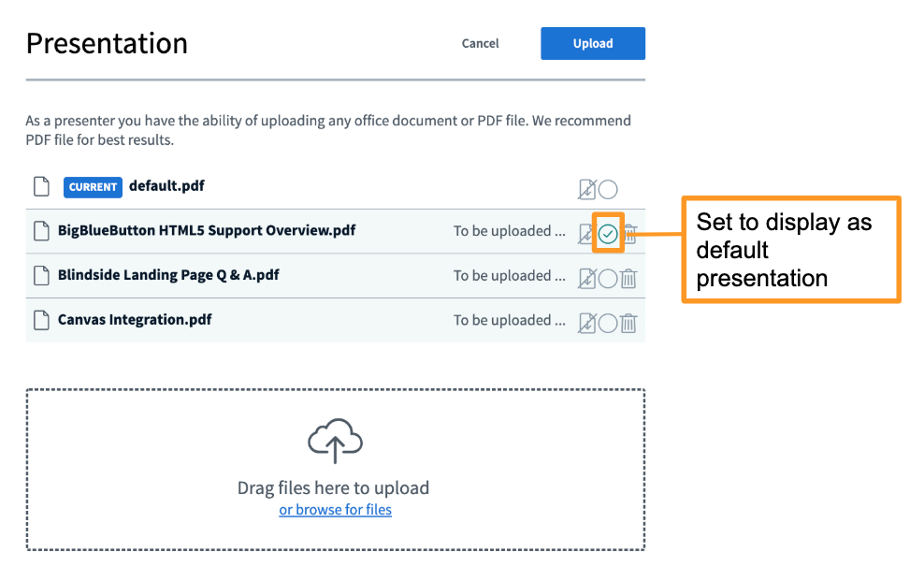Image resolution: width=924 pixels, height=581 pixels.
Task: Click the blue Upload button
Action: pos(593,43)
